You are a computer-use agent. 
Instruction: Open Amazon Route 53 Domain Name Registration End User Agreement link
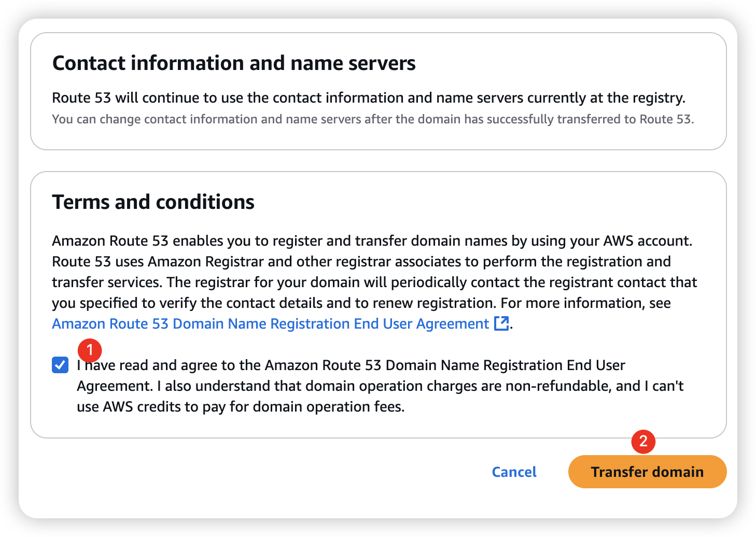click(x=270, y=324)
